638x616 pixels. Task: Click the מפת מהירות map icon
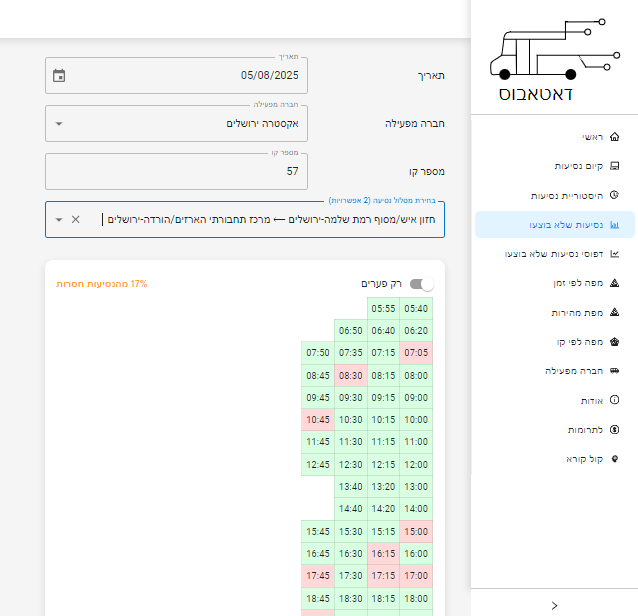tap(614, 312)
